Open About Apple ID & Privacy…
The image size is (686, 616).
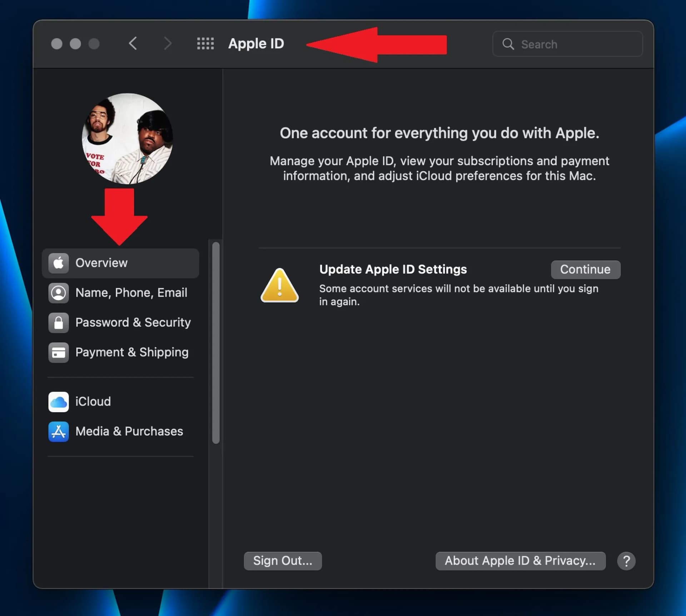(x=520, y=561)
